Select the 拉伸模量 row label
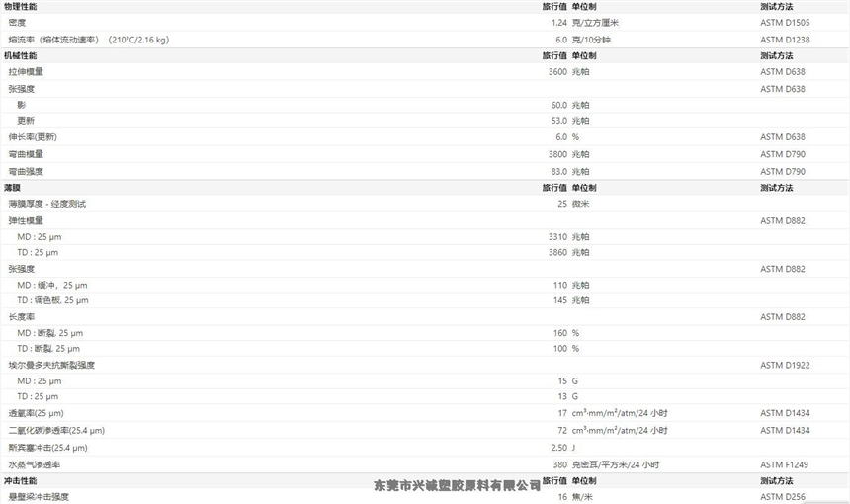 click(x=26, y=72)
